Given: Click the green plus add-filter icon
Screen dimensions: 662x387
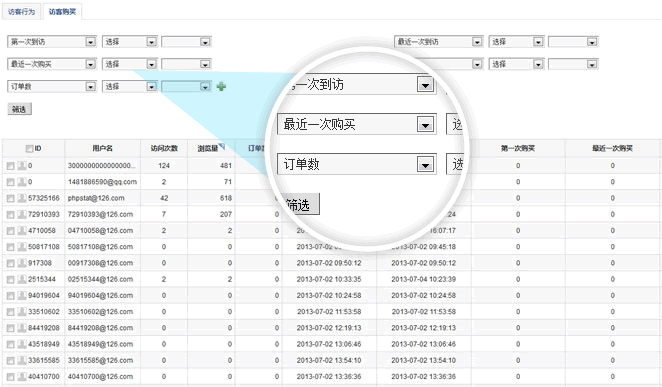Looking at the screenshot, I should point(221,87).
